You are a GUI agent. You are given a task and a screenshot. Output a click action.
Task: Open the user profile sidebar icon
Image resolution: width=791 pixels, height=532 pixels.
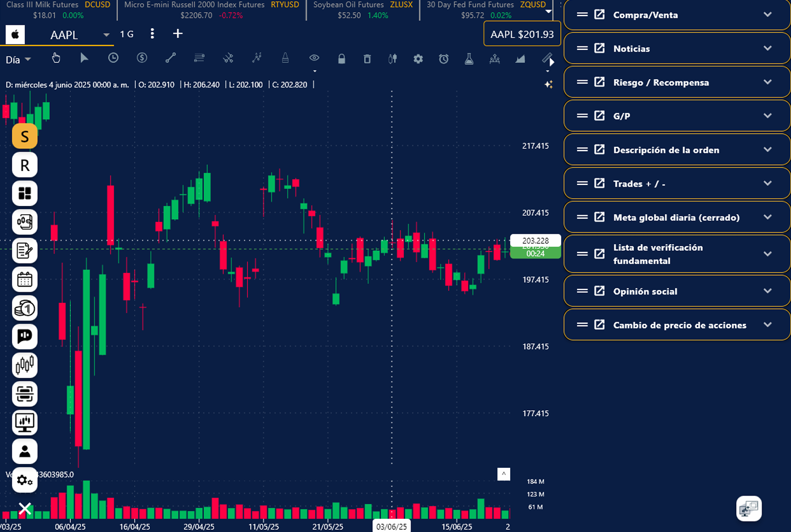[x=25, y=451]
